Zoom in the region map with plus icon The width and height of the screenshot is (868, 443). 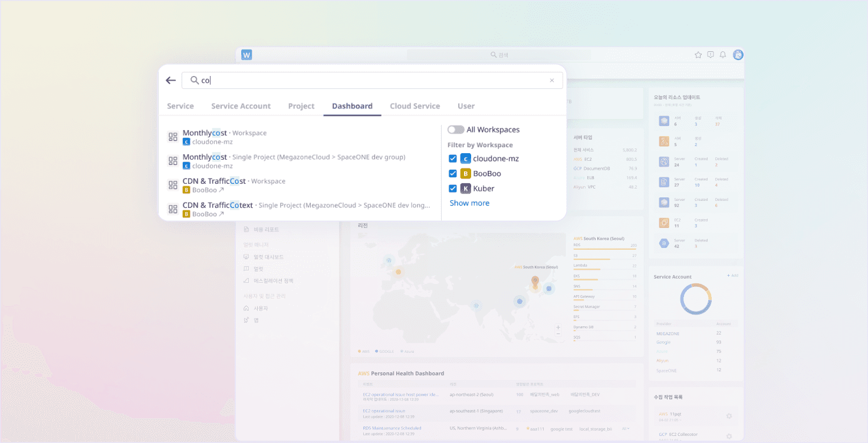point(558,327)
